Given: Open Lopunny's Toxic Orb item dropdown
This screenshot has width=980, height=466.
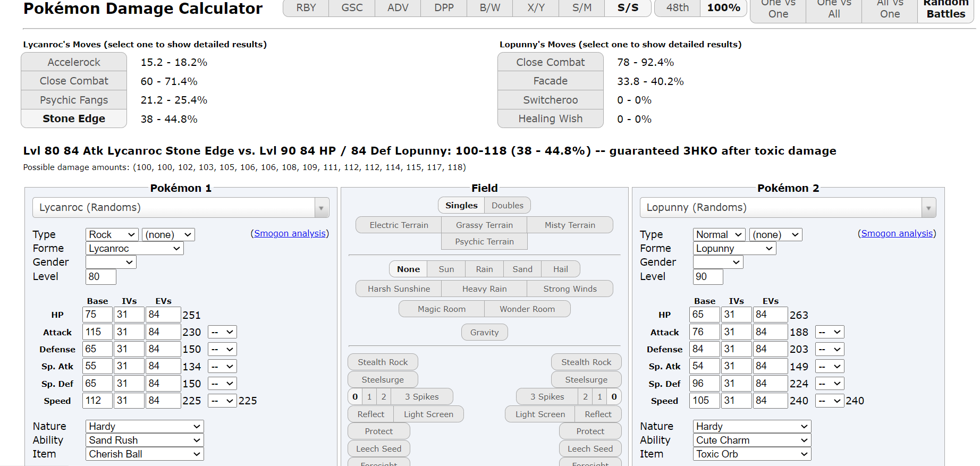Looking at the screenshot, I should click(x=752, y=454).
